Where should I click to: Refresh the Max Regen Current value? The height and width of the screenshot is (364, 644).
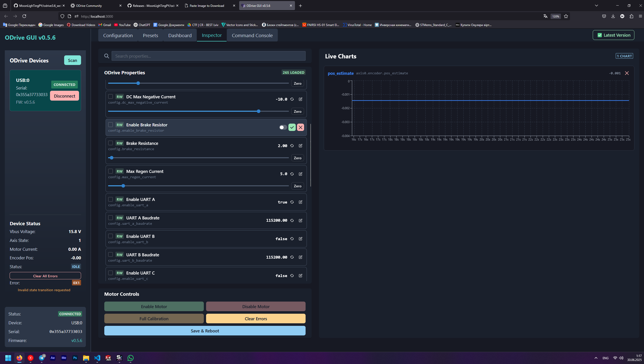click(292, 174)
